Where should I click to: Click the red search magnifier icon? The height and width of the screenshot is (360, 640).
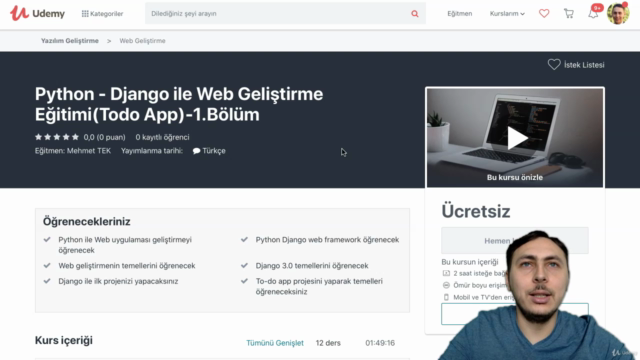(415, 14)
